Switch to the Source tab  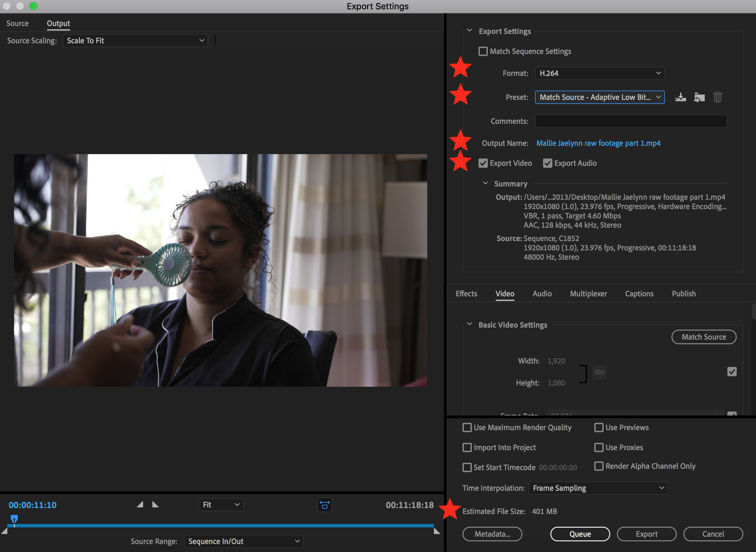[x=17, y=23]
